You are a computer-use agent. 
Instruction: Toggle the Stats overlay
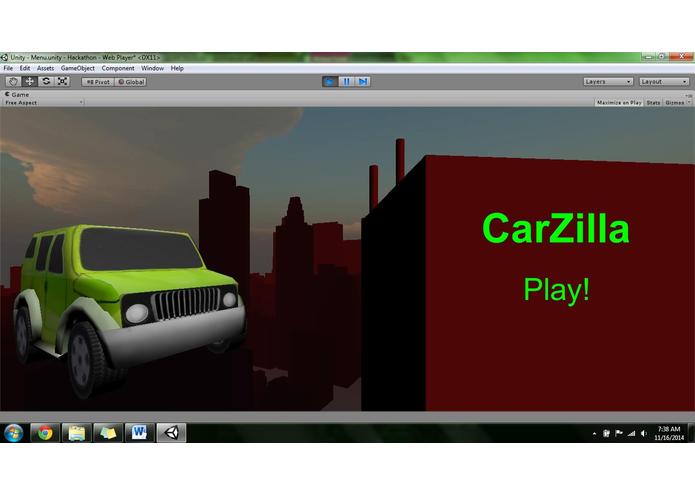point(653,102)
